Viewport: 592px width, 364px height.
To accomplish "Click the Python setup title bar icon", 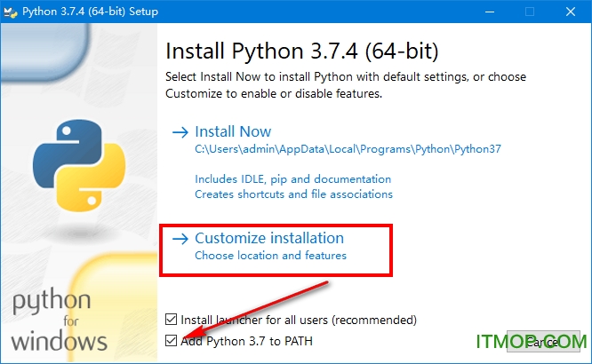I will 10,12.
